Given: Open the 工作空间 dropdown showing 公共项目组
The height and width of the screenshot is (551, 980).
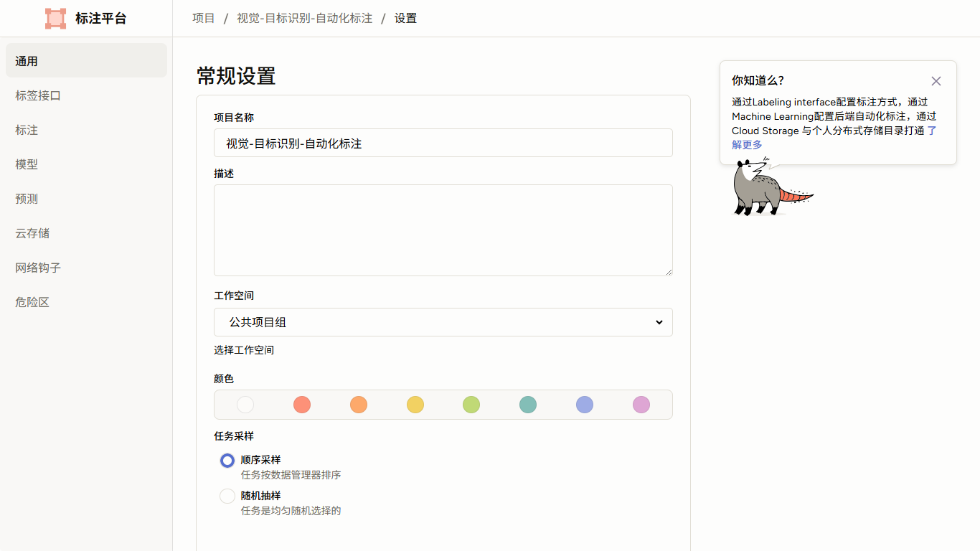Looking at the screenshot, I should (443, 322).
